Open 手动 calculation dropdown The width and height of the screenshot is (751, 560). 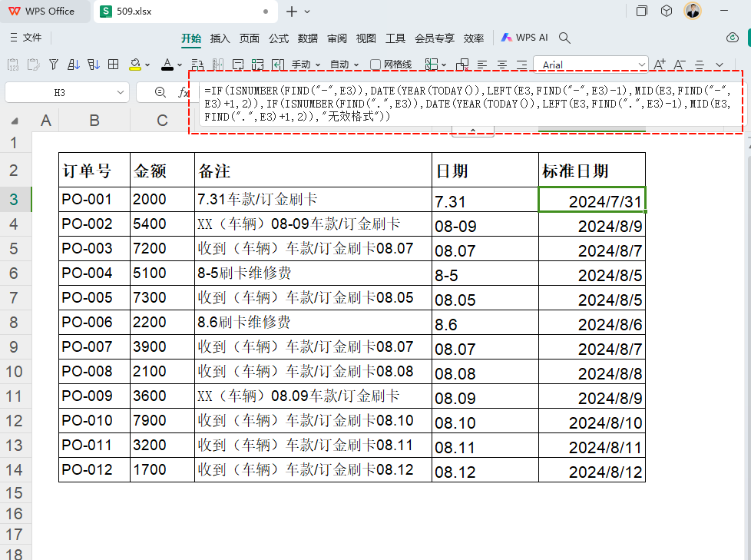tap(306, 65)
